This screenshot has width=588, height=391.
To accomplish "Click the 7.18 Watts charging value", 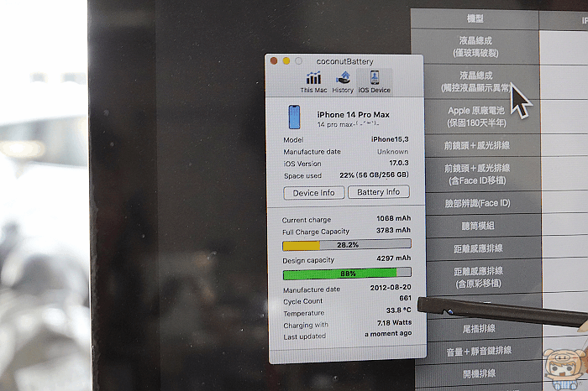I will pyautogui.click(x=394, y=322).
